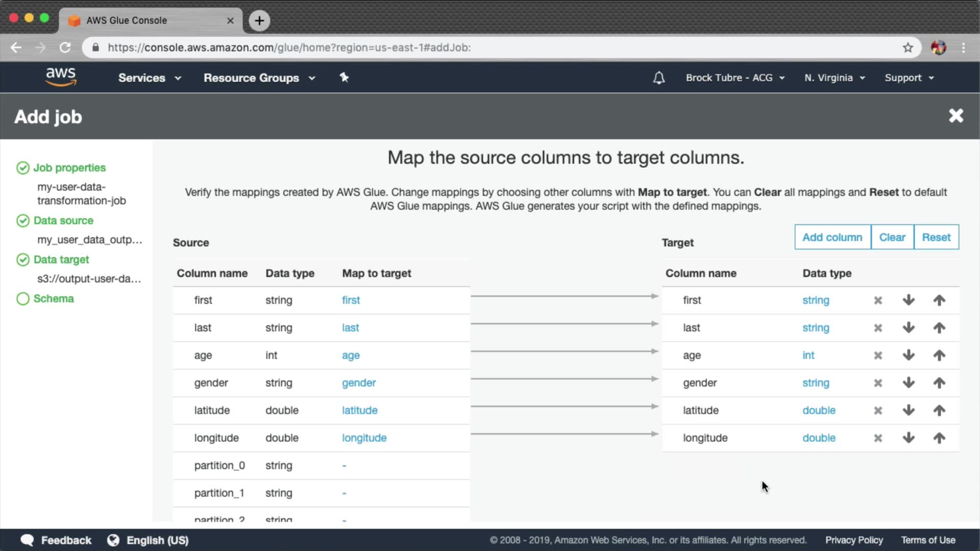Open the Data target step
980x551 pixels.
coord(61,260)
